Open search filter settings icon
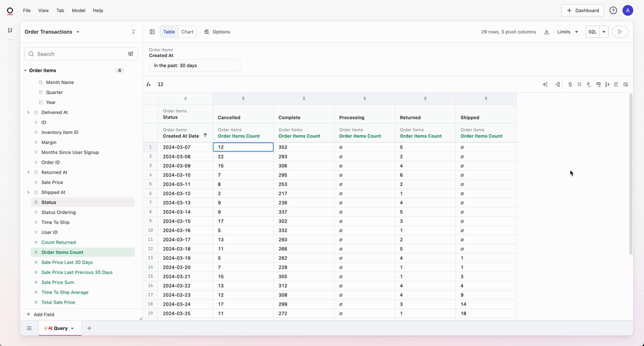The width and height of the screenshot is (644, 346). [x=130, y=54]
